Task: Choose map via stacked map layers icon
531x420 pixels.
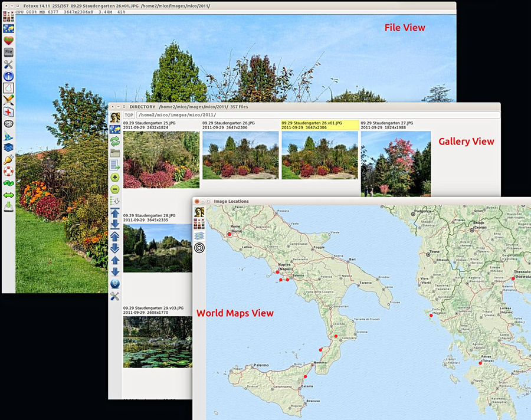Action: pos(199,236)
